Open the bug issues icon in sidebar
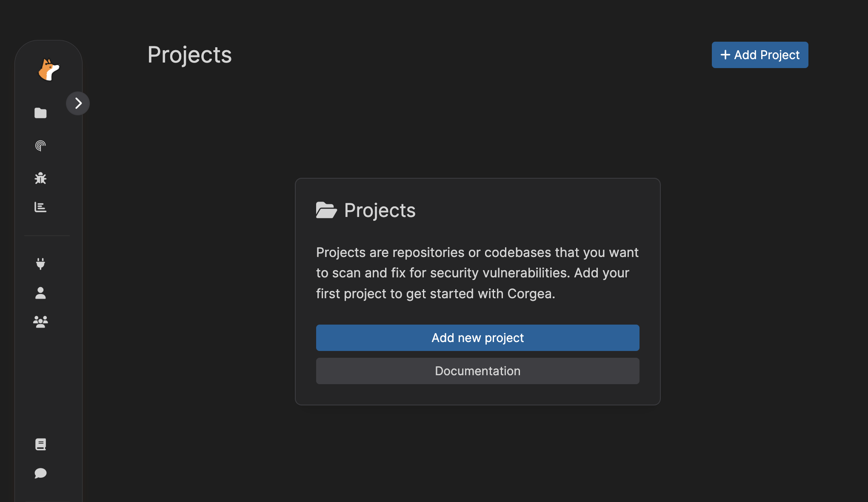Image resolution: width=868 pixels, height=502 pixels. pos(40,178)
